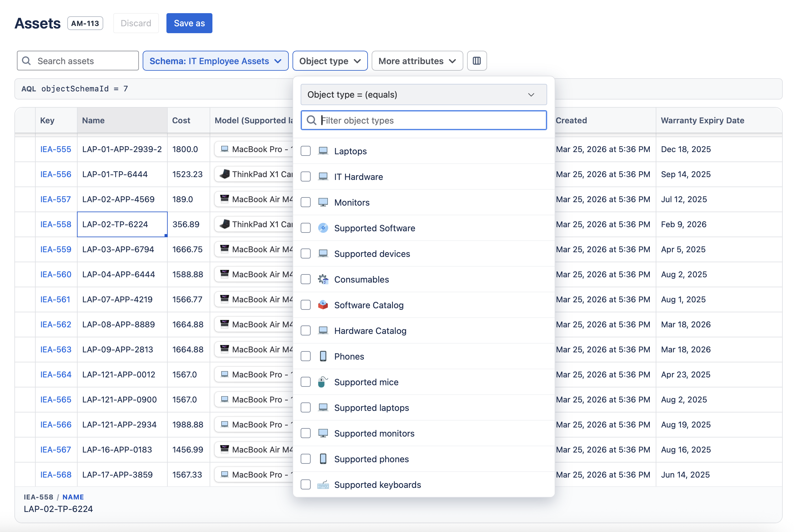Collapse the Object type filter dropdown
The height and width of the screenshot is (532, 794).
(x=330, y=61)
